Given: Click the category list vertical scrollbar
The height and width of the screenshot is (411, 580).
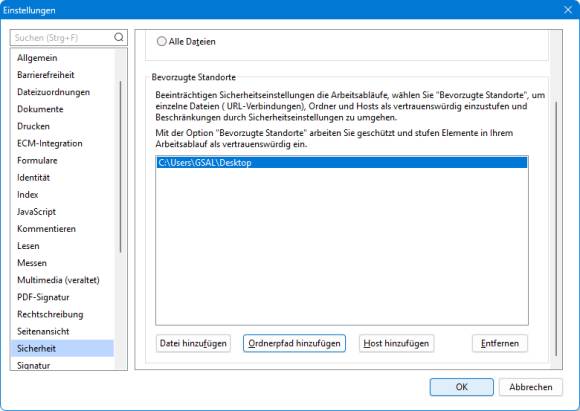Looking at the screenshot, I should click(120, 167).
